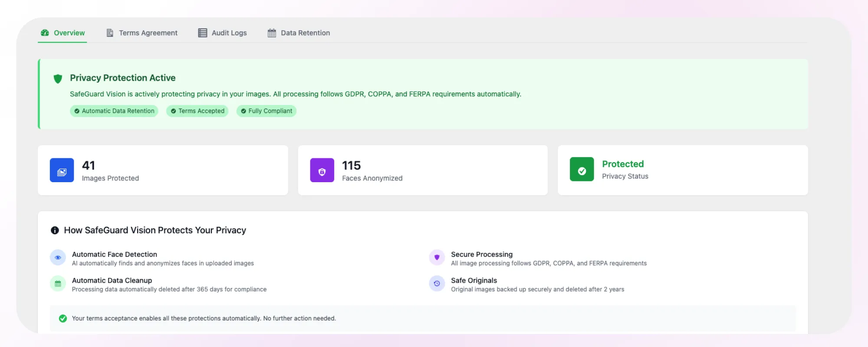Click the 'Images Protected' label

(110, 178)
